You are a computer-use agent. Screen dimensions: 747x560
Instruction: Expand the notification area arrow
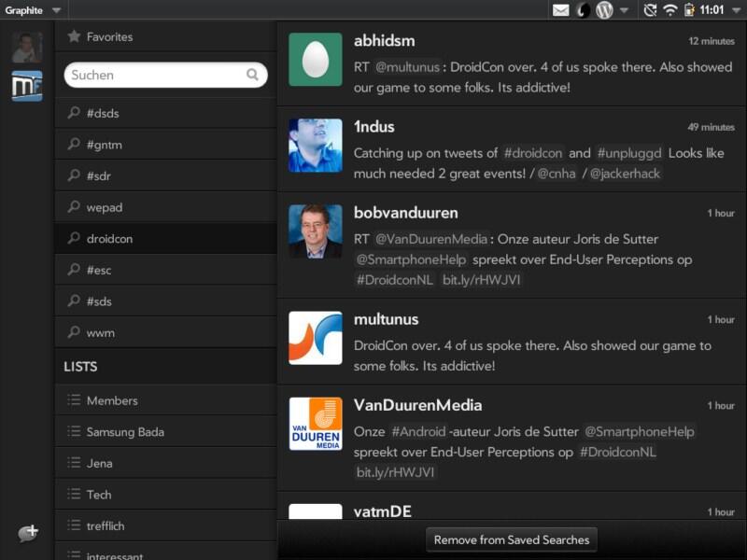coord(624,10)
